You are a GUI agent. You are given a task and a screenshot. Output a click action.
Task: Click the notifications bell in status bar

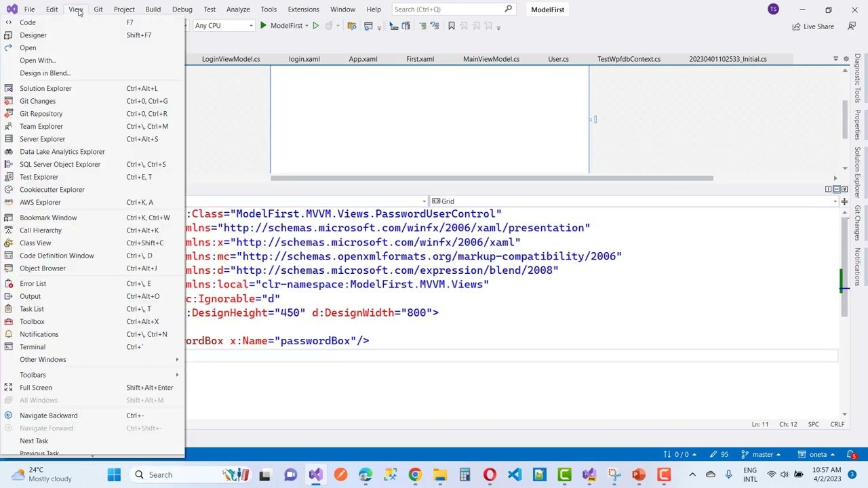coord(852,454)
